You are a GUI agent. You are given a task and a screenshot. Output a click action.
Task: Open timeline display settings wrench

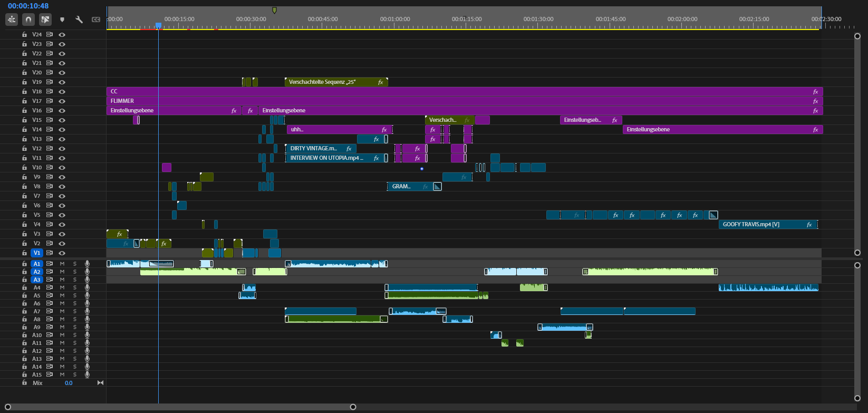pos(79,20)
